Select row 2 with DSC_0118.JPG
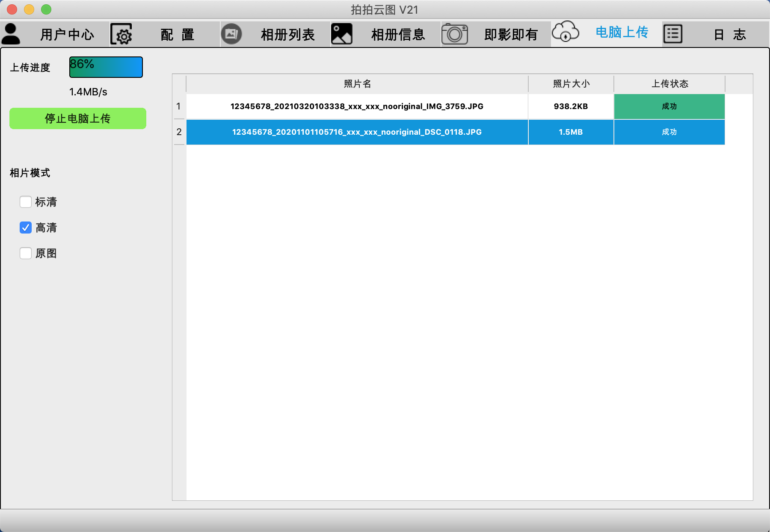Screen dimensions: 770x532 [x=357, y=132]
